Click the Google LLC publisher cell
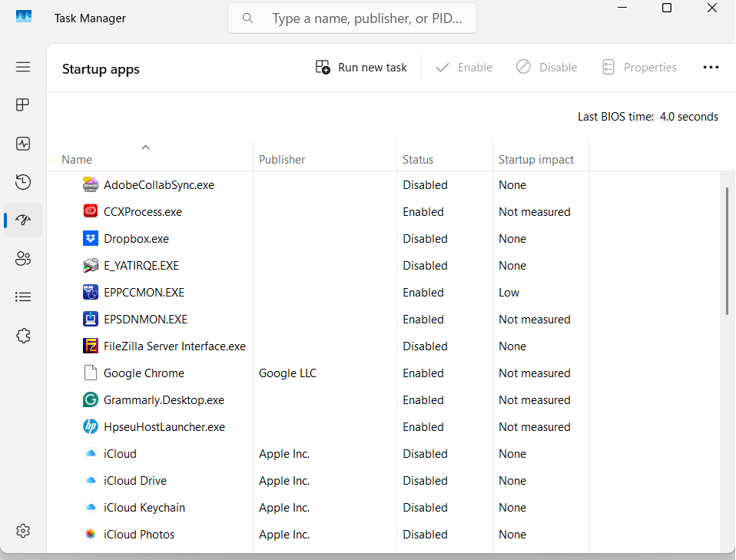 pyautogui.click(x=288, y=373)
